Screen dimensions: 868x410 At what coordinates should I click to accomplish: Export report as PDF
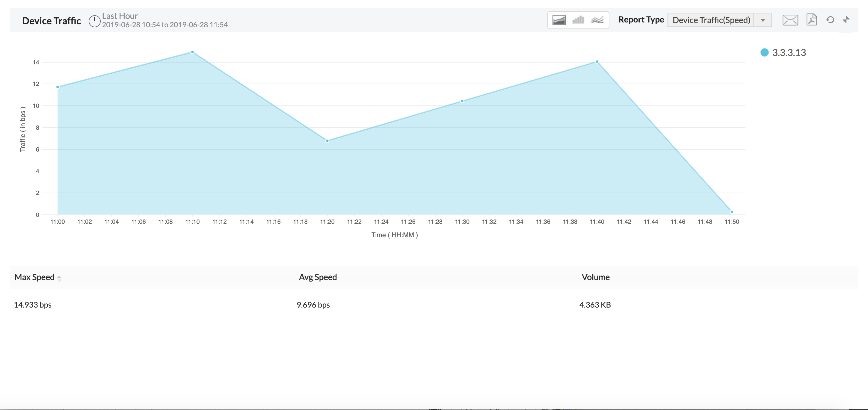coord(811,20)
